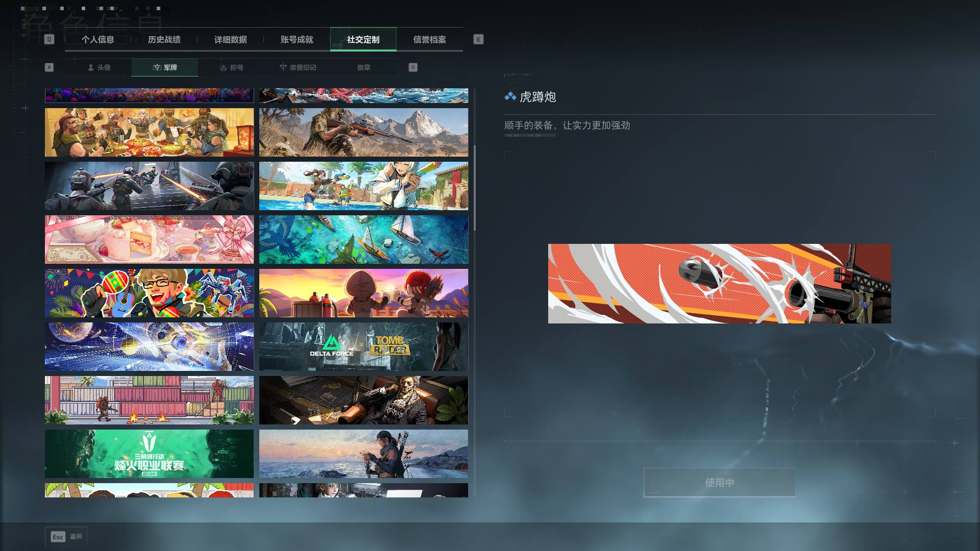Click the 虎蹲炮 title text
The width and height of the screenshot is (980, 551).
537,97
